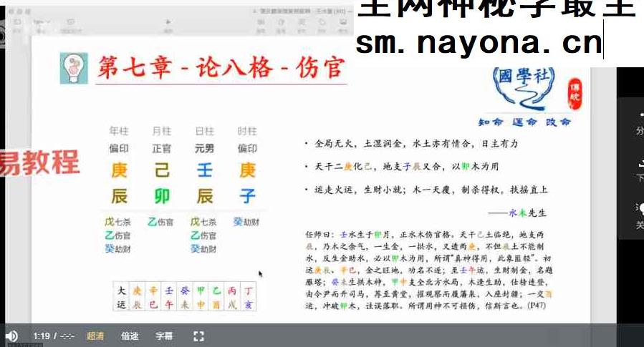Select the 癸未 luck cycle cell
644x347 pixels.
pos(185,297)
